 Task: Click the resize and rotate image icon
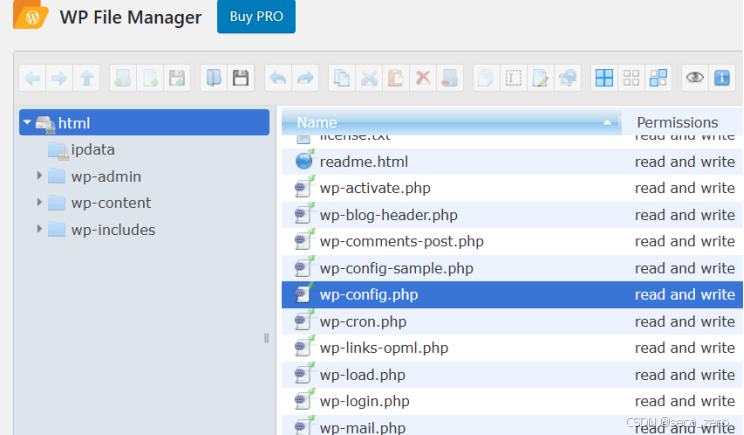point(567,78)
